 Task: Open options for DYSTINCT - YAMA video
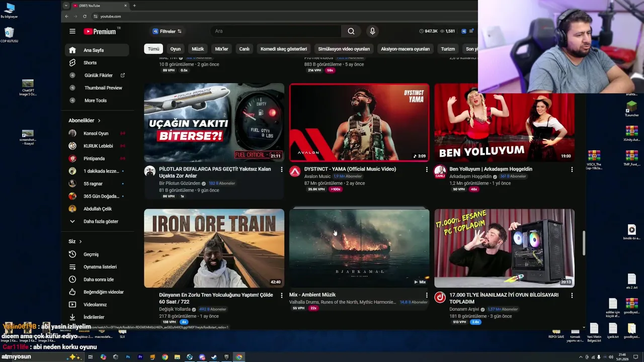point(427,169)
